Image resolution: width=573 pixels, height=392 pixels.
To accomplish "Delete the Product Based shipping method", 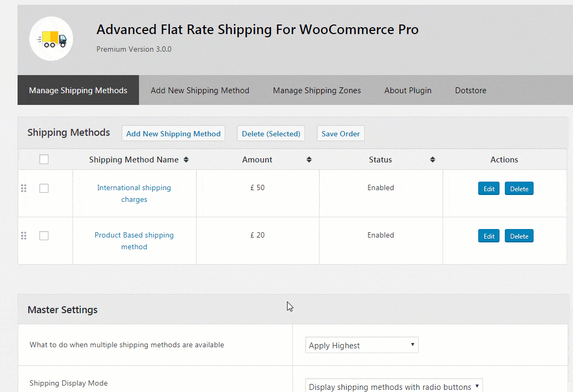I will [x=519, y=236].
